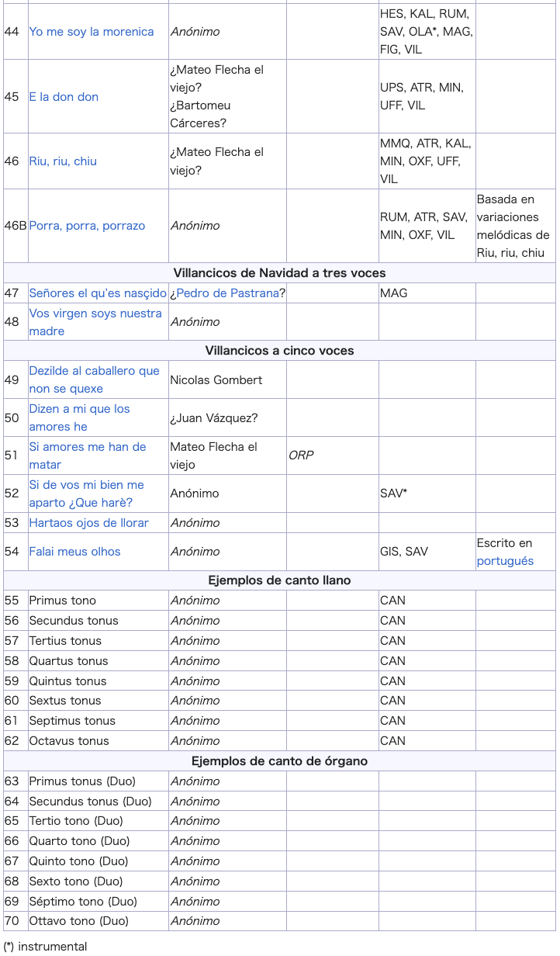Click "Señores el qu'es nasçido" link
Image resolution: width=560 pixels, height=956 pixels.
point(98,293)
